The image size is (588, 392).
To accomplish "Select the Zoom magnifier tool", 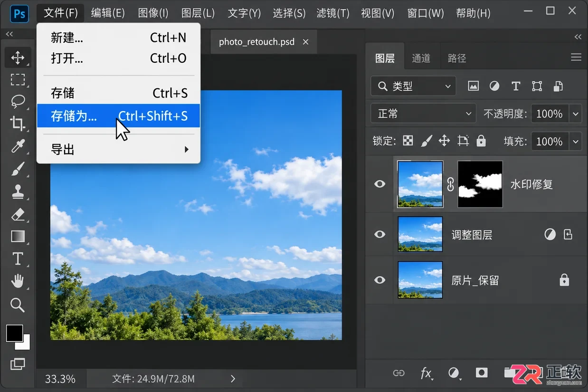I will pyautogui.click(x=18, y=305).
